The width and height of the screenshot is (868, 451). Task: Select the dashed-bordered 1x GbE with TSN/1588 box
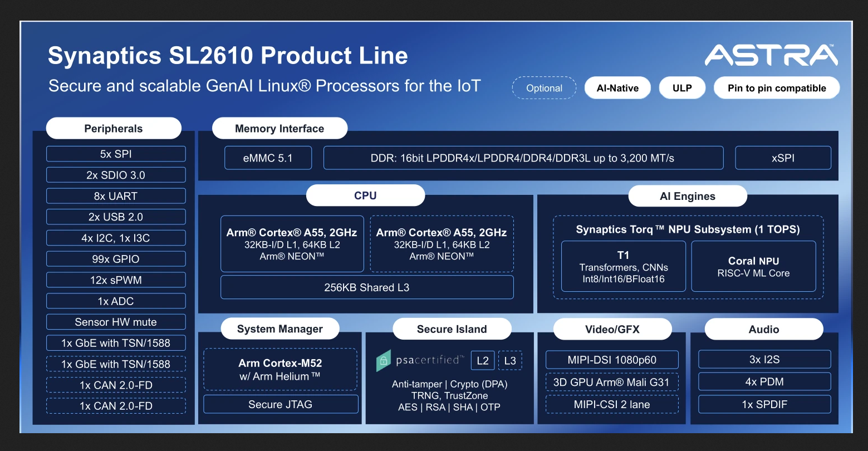click(x=116, y=364)
